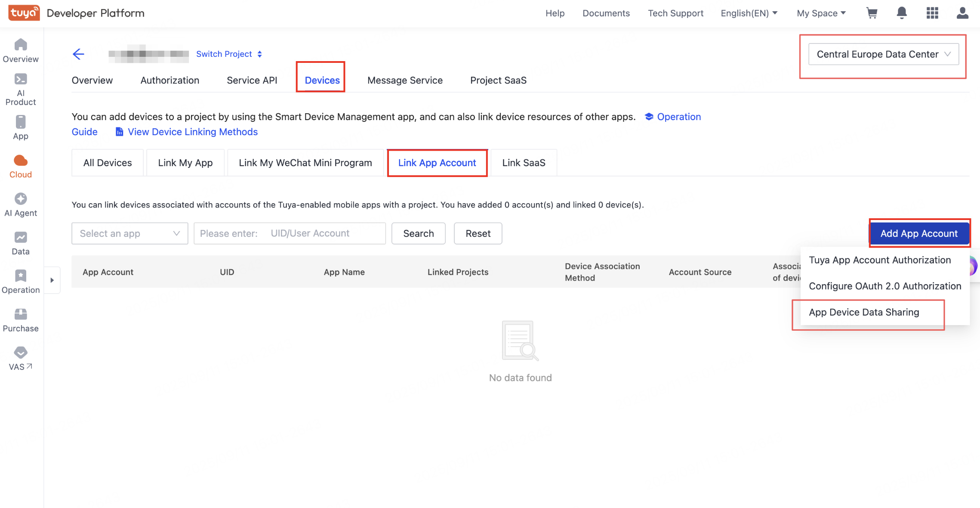
Task: Click the Account Source column header
Action: click(x=700, y=272)
